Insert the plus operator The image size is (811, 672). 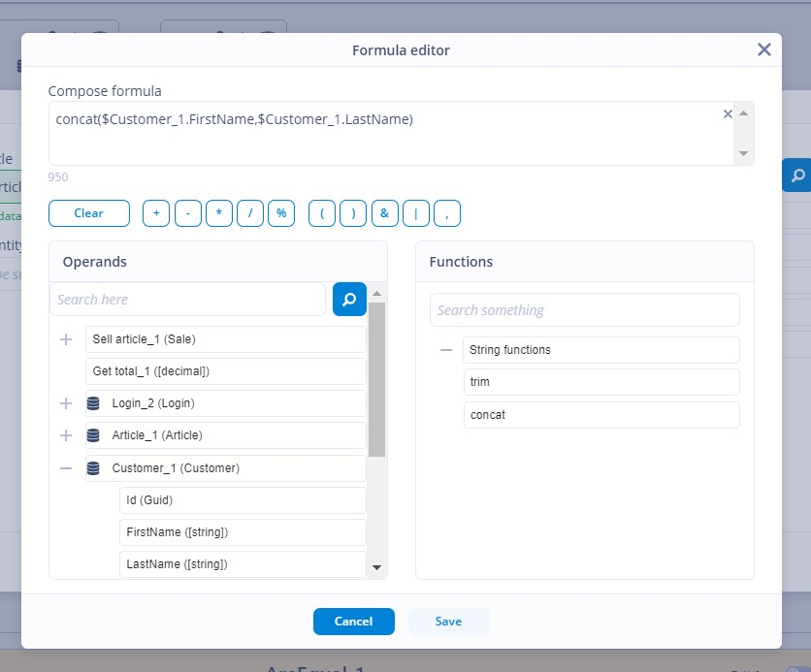pyautogui.click(x=156, y=213)
